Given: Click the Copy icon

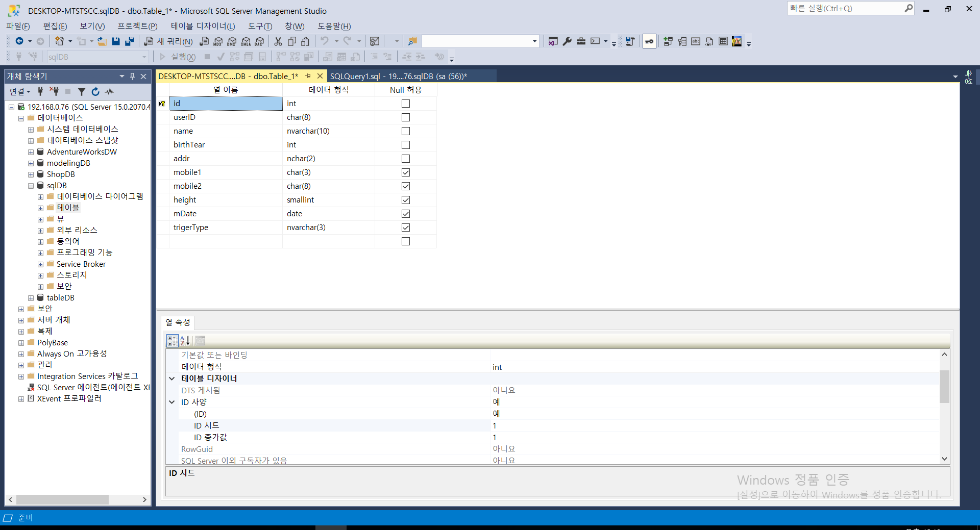Looking at the screenshot, I should click(292, 41).
